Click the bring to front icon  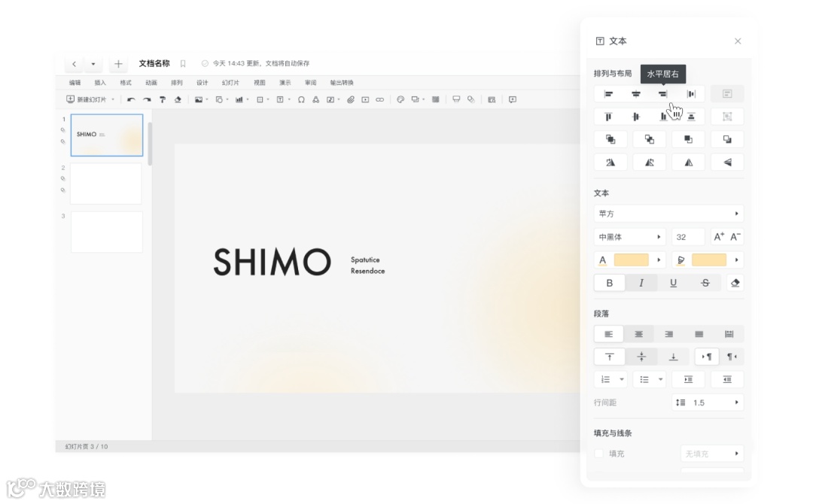pyautogui.click(x=611, y=139)
